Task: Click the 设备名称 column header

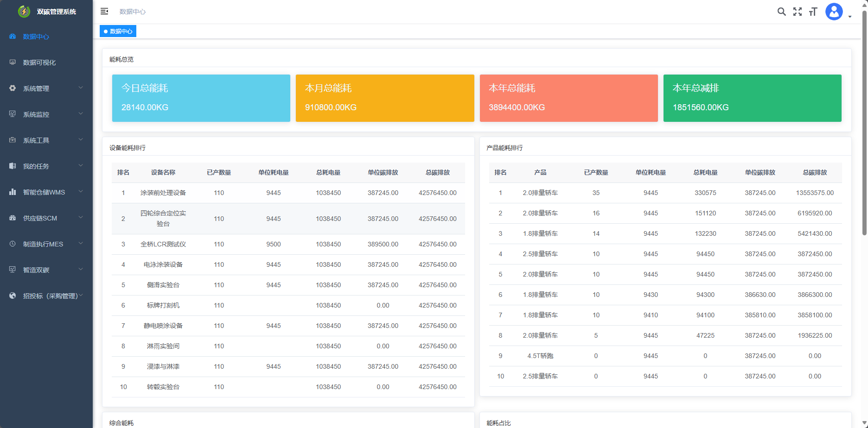Action: point(163,172)
